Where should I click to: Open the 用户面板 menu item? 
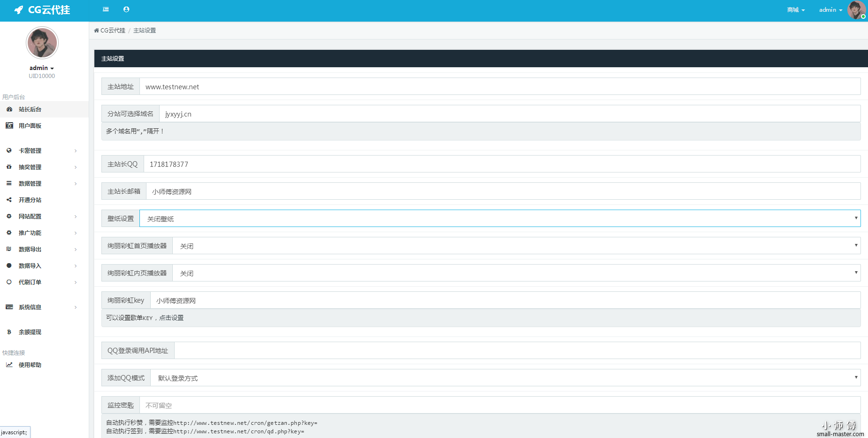[x=44, y=125]
